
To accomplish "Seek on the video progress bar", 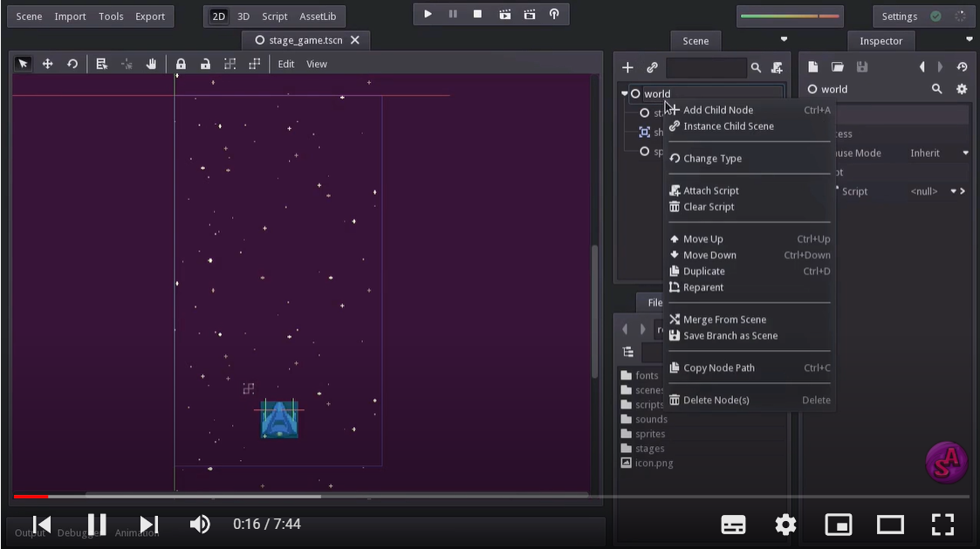I will (492, 497).
